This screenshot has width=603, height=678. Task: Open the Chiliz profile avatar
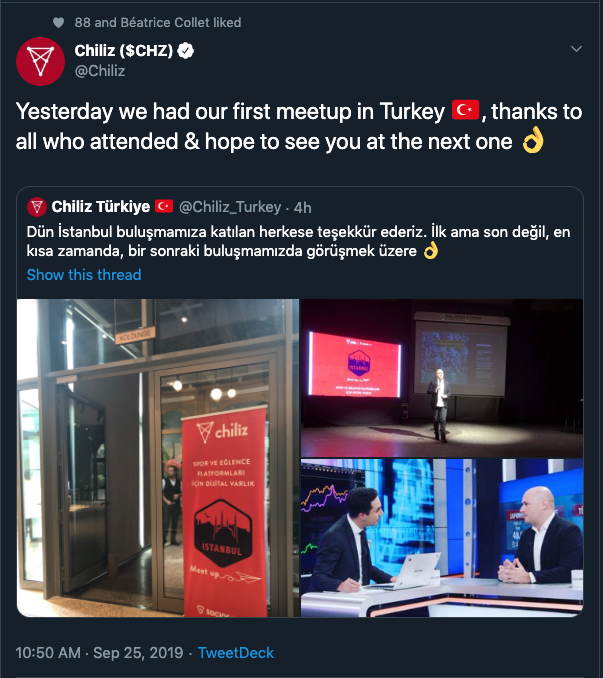click(40, 61)
